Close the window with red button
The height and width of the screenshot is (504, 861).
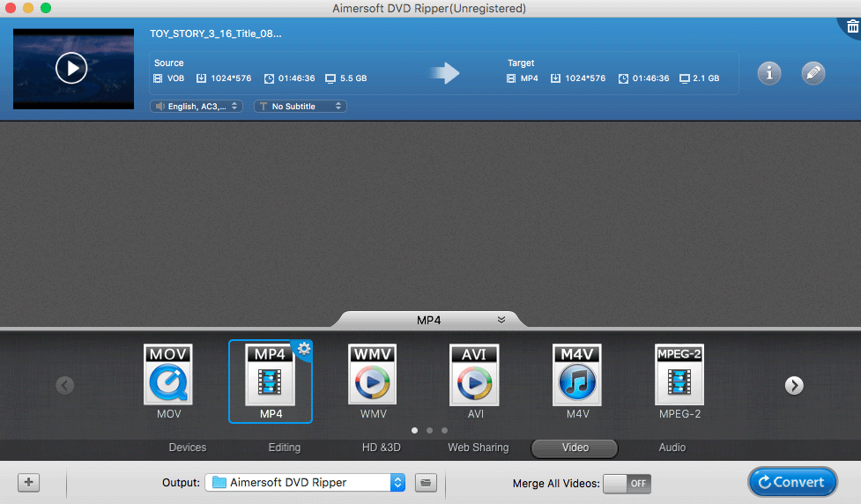11,8
